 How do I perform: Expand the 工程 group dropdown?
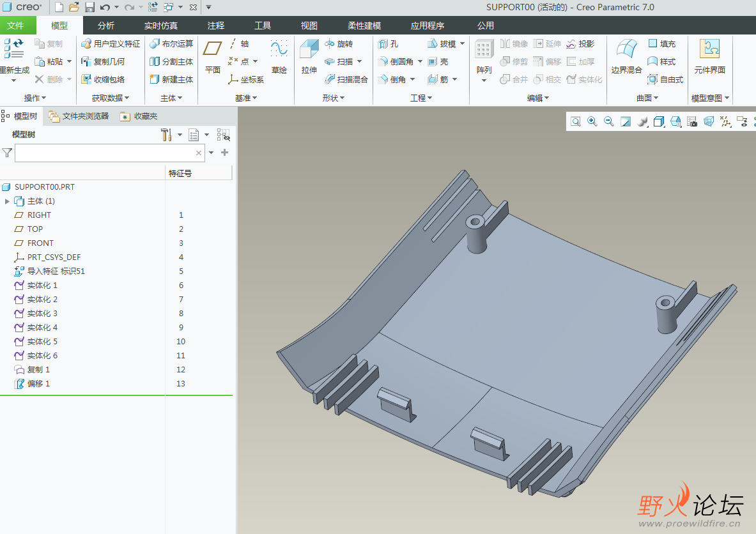421,98
